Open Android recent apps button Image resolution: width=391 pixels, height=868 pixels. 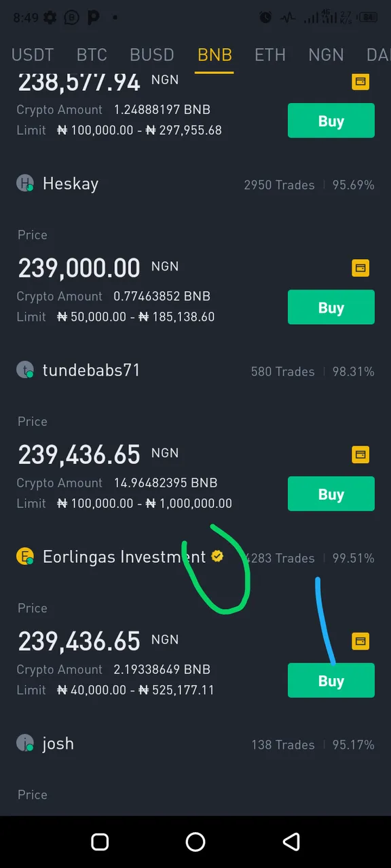[100, 842]
